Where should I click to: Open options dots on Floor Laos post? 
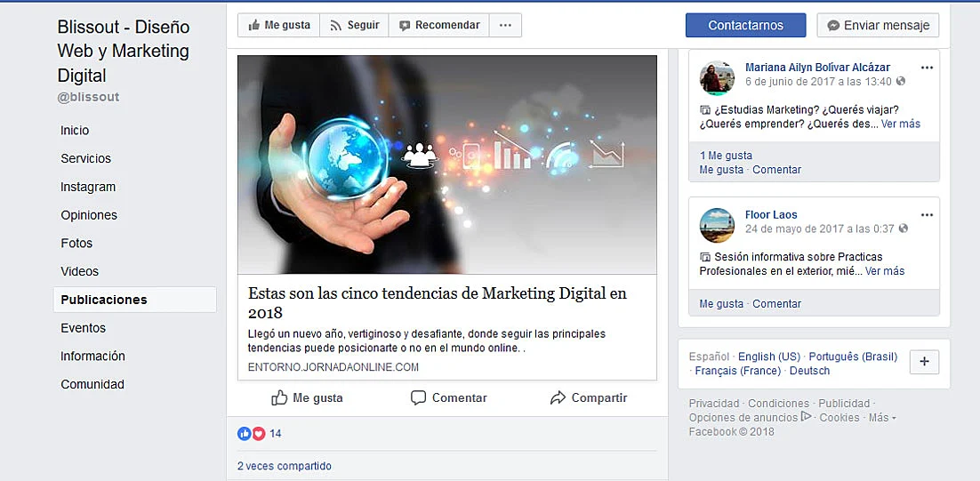point(927,215)
